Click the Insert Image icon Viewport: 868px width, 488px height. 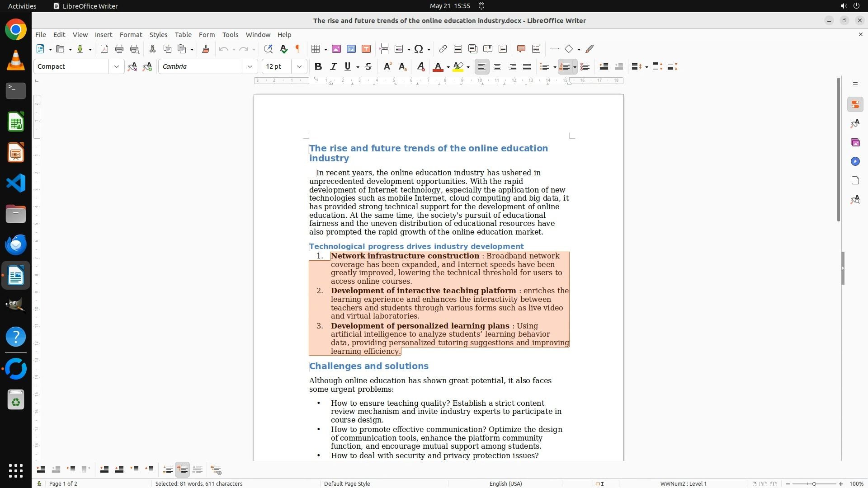point(336,49)
